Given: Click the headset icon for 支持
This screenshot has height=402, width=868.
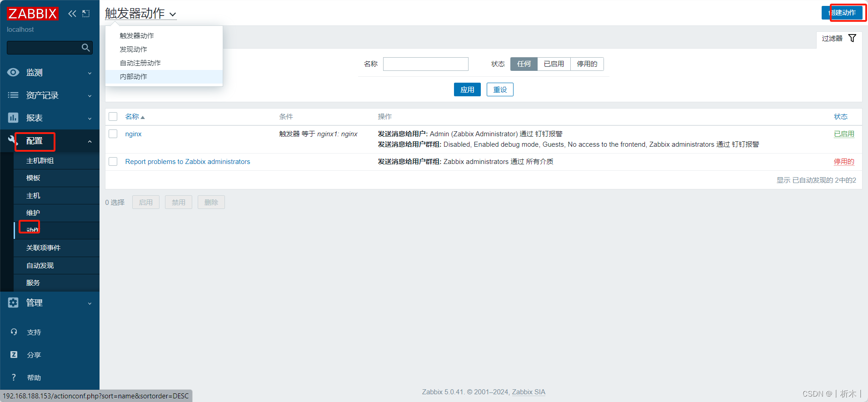Looking at the screenshot, I should 14,332.
